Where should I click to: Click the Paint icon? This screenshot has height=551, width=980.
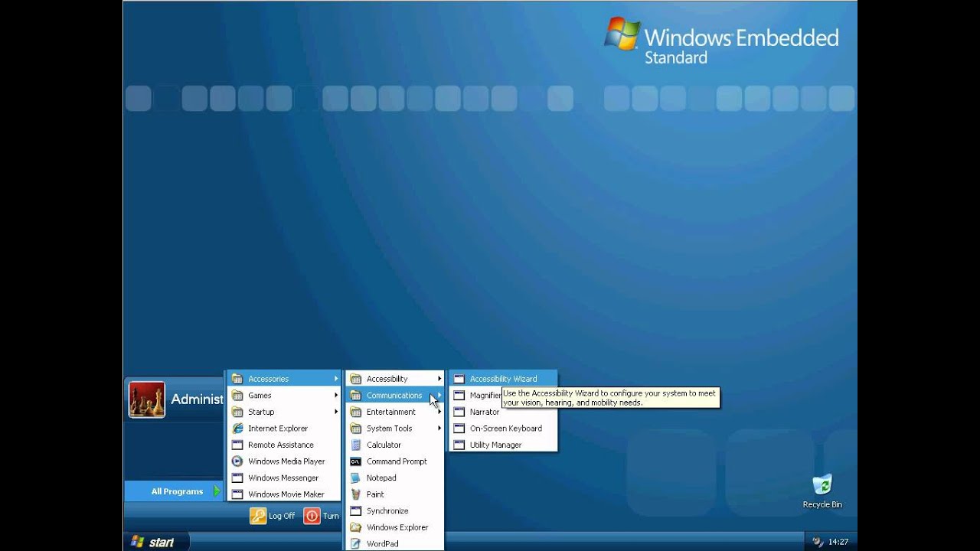(356, 494)
